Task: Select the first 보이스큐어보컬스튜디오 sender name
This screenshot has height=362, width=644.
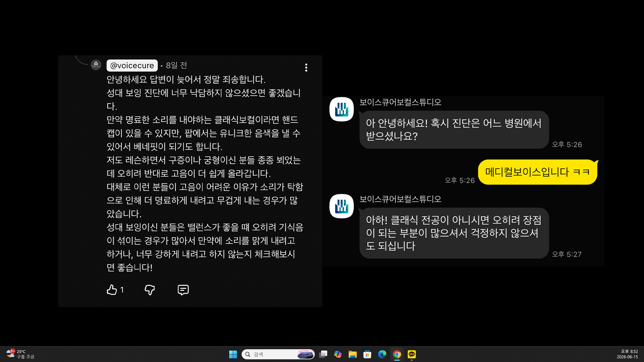Action: (x=400, y=102)
